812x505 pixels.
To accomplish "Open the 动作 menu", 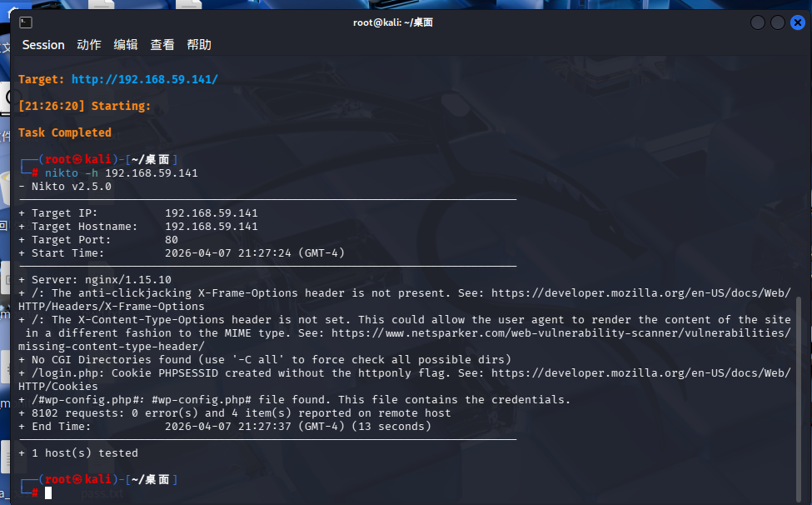I will pos(89,45).
